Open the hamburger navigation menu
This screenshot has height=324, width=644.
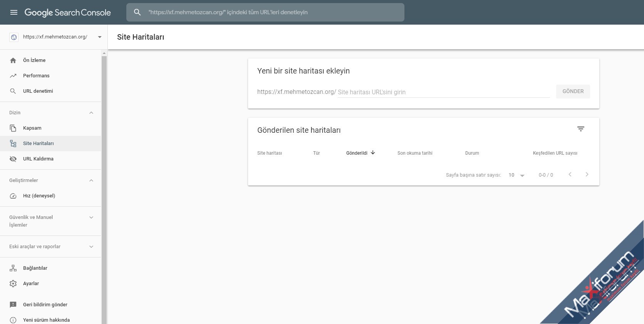[14, 12]
